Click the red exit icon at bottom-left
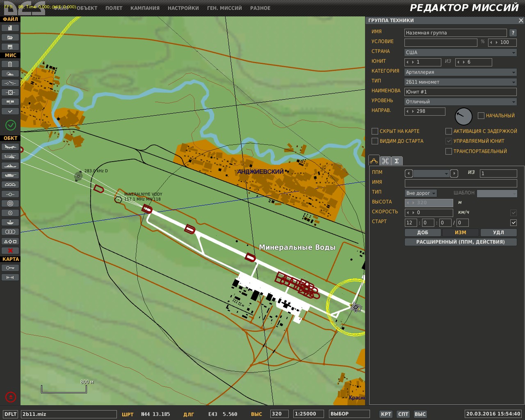This screenshot has width=525, height=420. 11,397
